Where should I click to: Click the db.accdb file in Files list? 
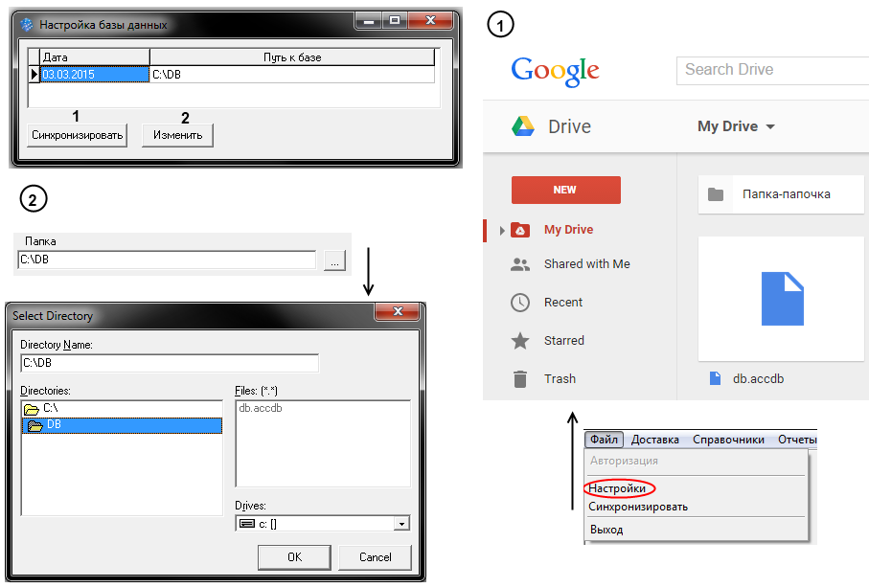(261, 409)
